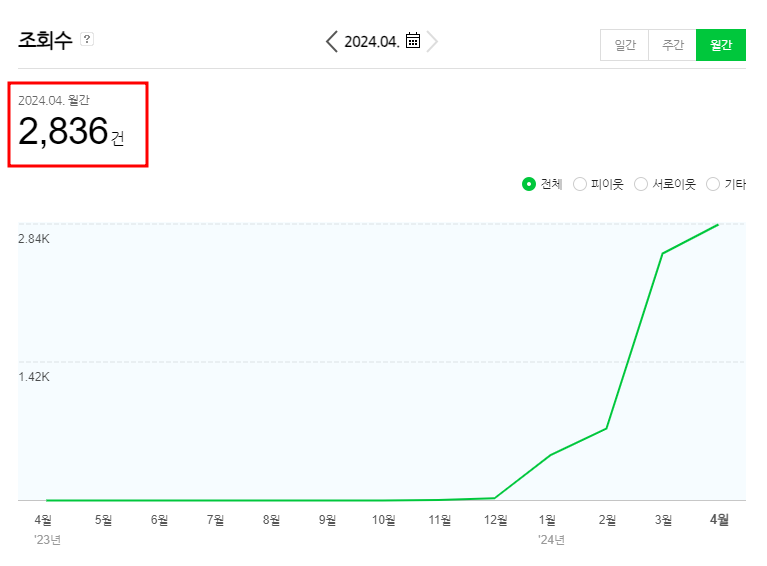Click the 12월 axis label

(496, 520)
